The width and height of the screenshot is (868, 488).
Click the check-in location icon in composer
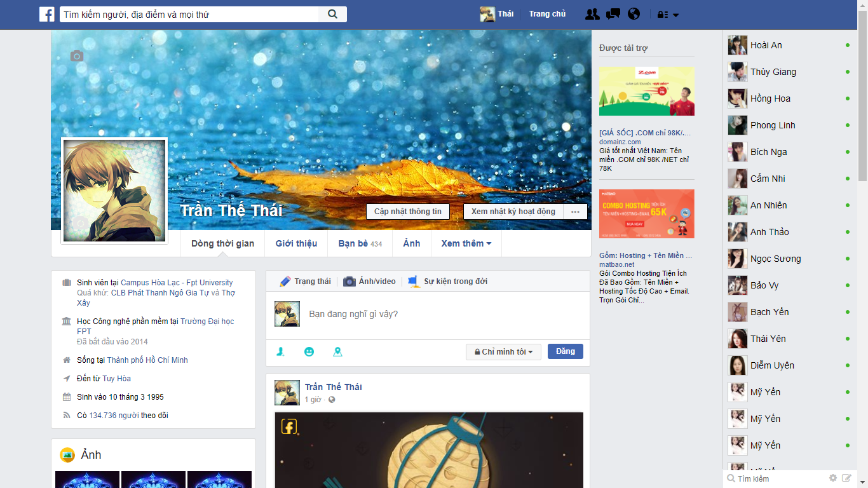pyautogui.click(x=337, y=351)
